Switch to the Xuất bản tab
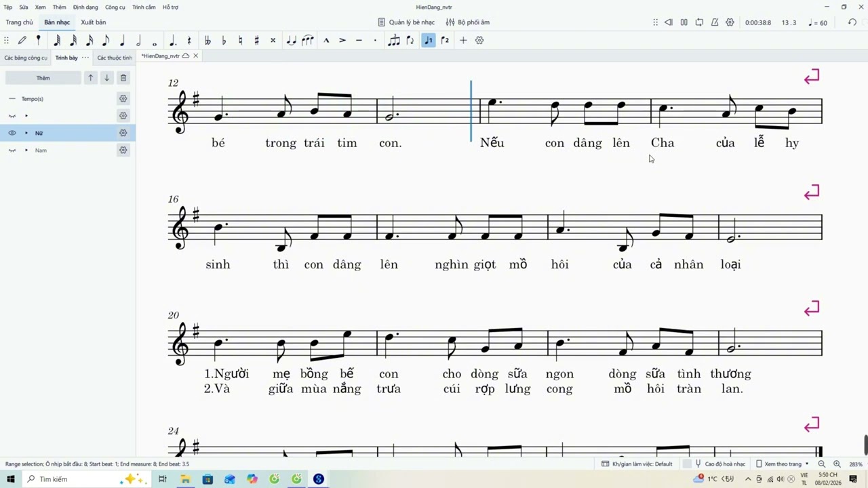The width and height of the screenshot is (868, 488). (94, 22)
